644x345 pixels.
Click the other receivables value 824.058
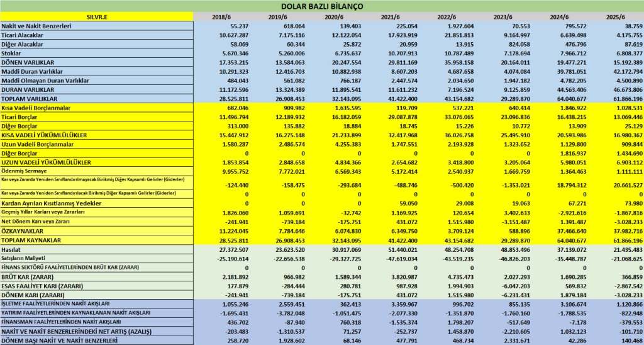pyautogui.click(x=519, y=44)
